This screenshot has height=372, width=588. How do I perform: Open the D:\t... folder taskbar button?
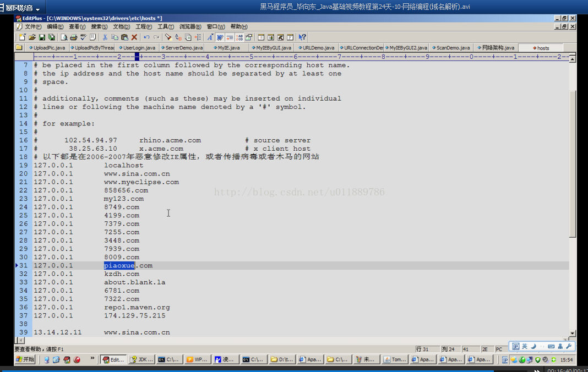pos(282,359)
